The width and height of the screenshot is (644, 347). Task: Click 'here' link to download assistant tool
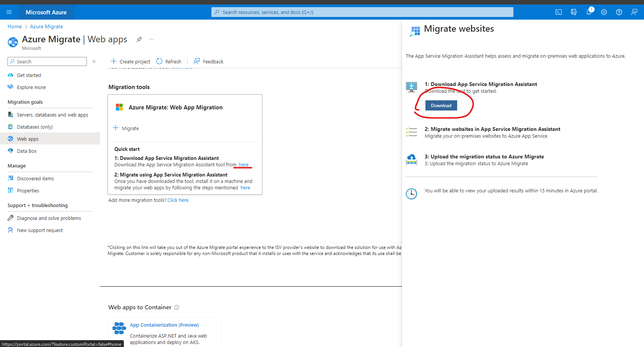click(x=243, y=165)
